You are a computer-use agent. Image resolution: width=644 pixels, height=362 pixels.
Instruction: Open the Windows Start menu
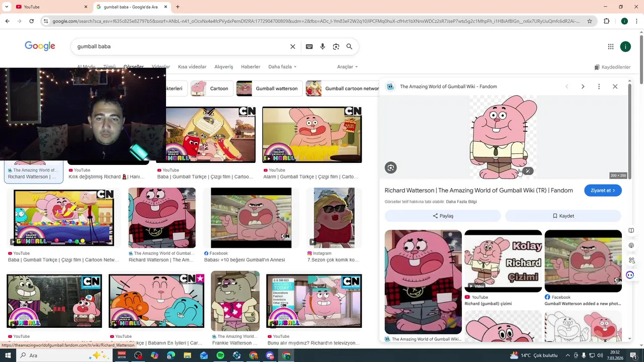pyautogui.click(x=8, y=355)
